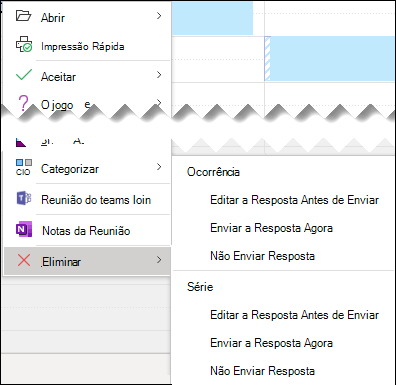396x385 pixels.
Task: Click the OneNote icon for Notas da Reunião
Action: (24, 229)
